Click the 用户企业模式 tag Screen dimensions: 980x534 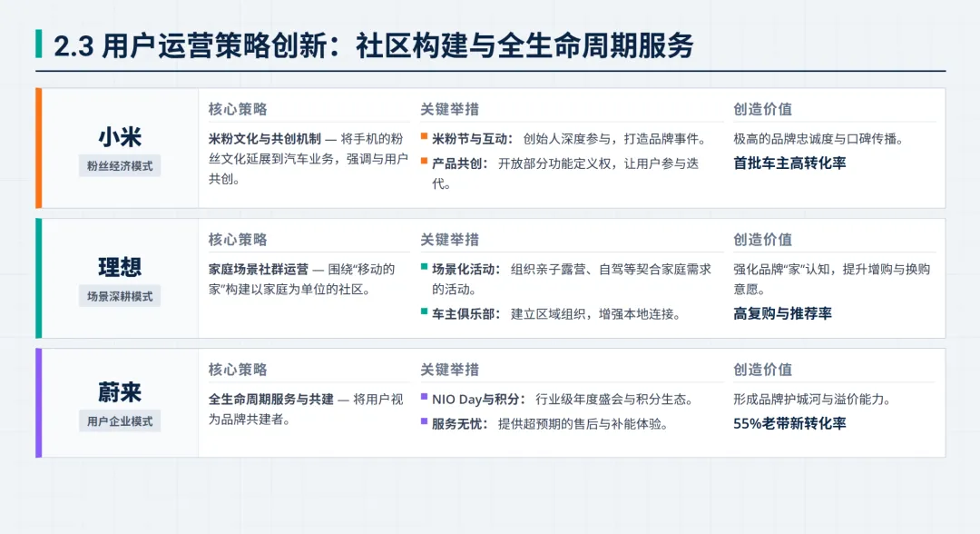[120, 420]
